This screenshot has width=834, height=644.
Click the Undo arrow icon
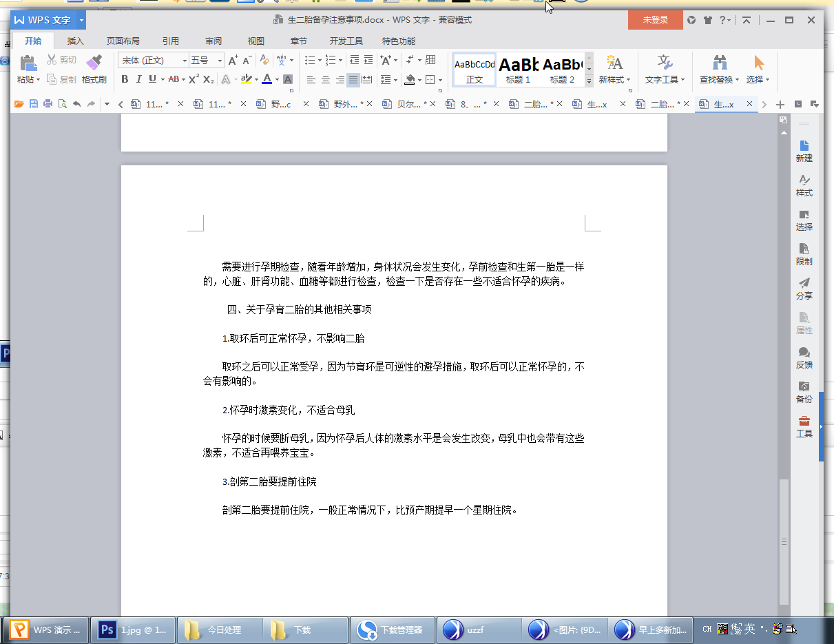[76, 104]
